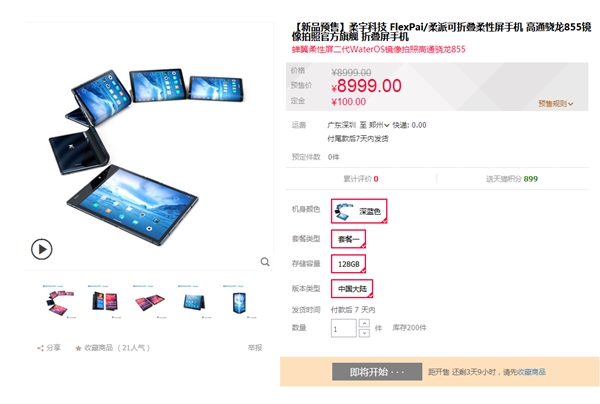Screen dimensions: 600x404
Task: Increase quantity with the up arrow
Action: (364, 323)
